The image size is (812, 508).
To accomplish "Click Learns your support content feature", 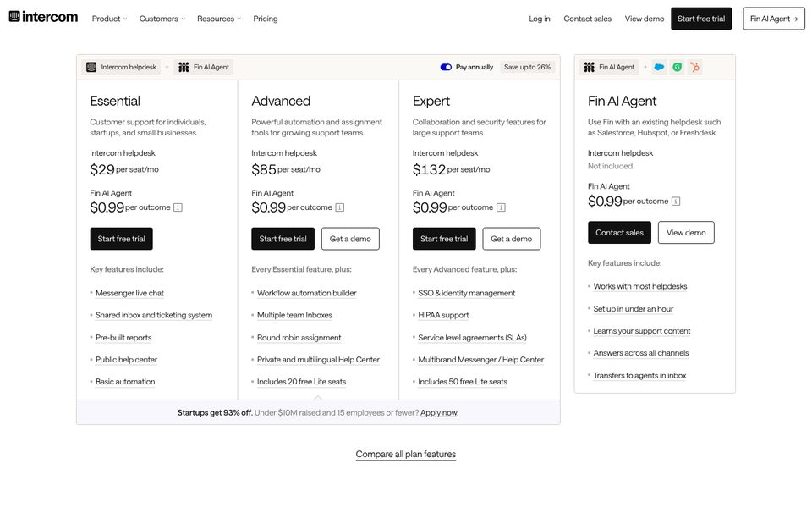I will pyautogui.click(x=642, y=331).
